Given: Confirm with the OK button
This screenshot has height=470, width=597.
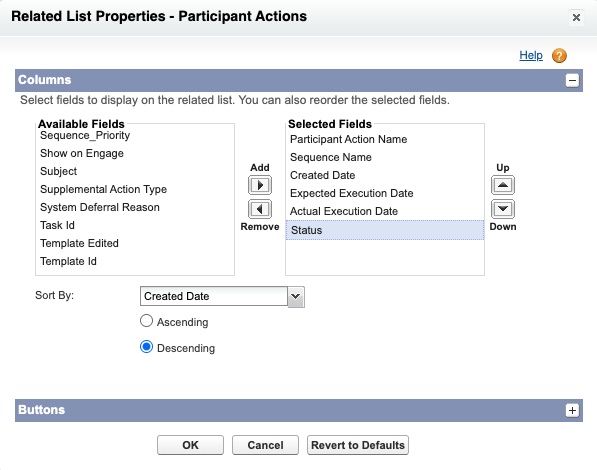Looking at the screenshot, I should click(190, 445).
